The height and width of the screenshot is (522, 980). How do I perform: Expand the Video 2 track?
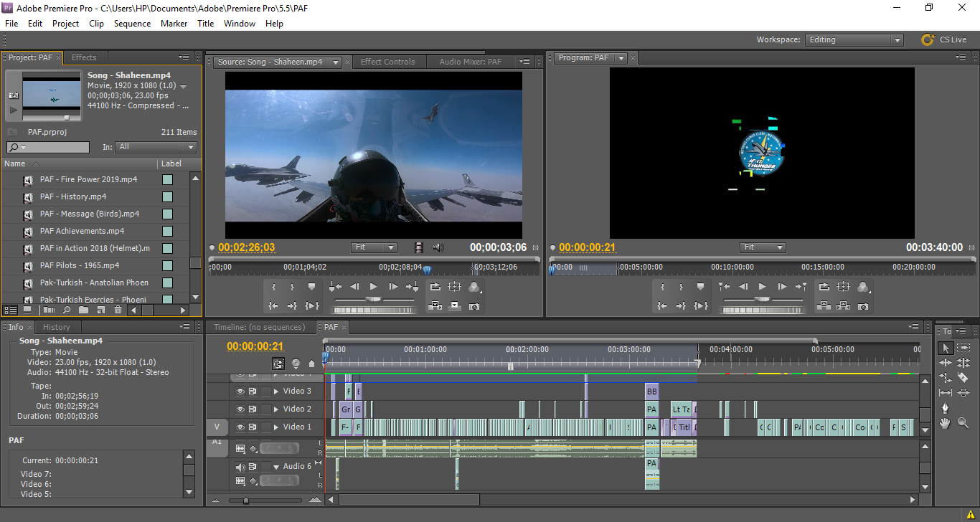coord(276,409)
